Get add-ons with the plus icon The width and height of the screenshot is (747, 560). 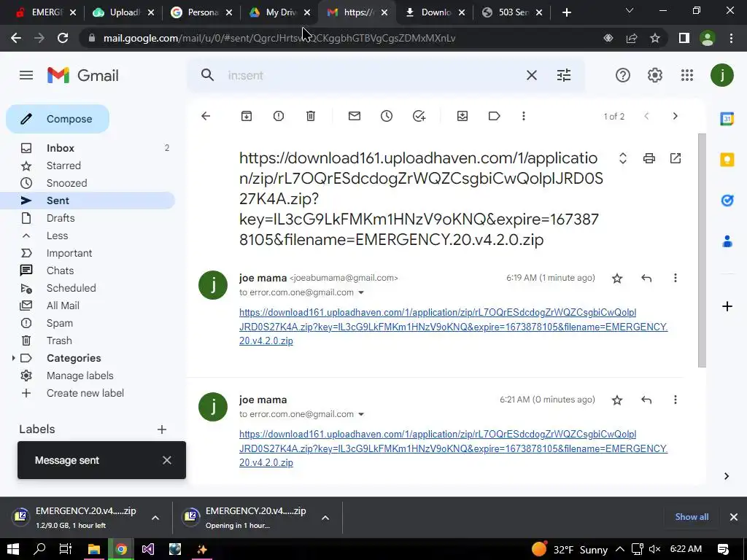(727, 306)
